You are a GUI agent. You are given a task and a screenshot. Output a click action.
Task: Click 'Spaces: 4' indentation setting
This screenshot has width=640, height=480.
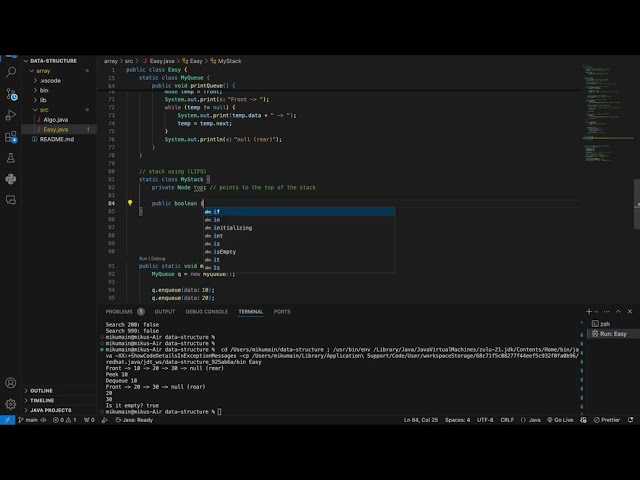pyautogui.click(x=457, y=420)
